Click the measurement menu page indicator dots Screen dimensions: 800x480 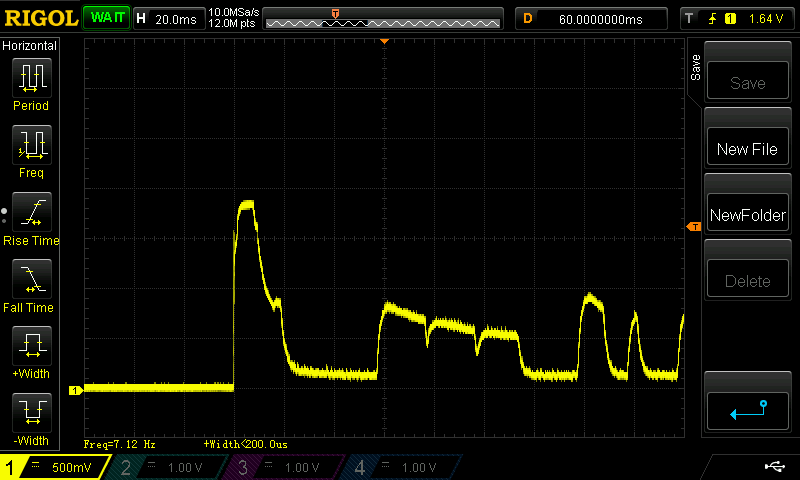(x=4, y=216)
